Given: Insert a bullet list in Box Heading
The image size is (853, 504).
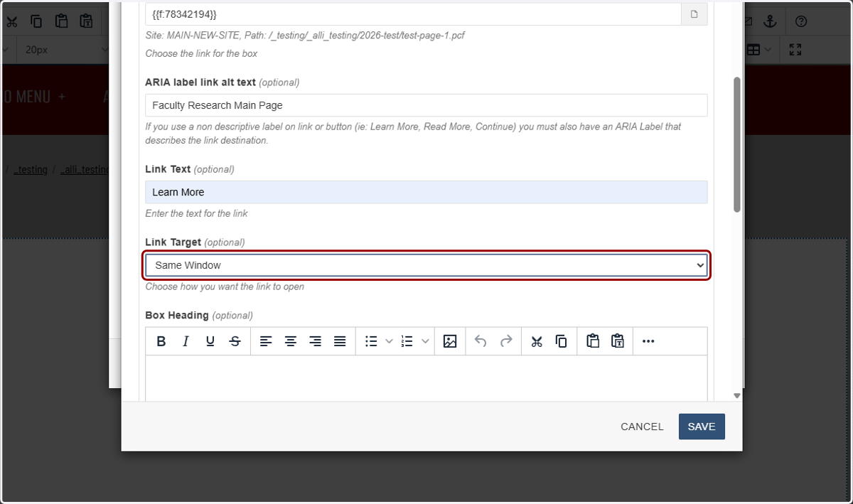Looking at the screenshot, I should pos(371,341).
